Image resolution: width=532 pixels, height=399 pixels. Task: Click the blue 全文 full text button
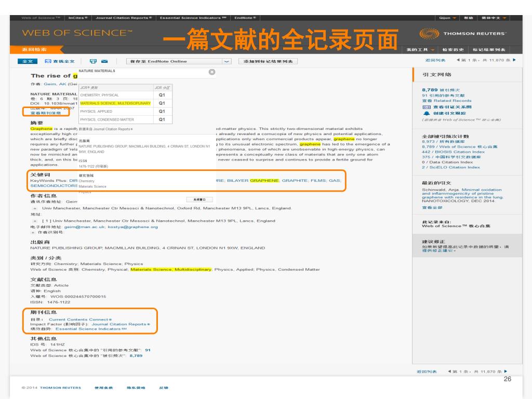point(27,61)
